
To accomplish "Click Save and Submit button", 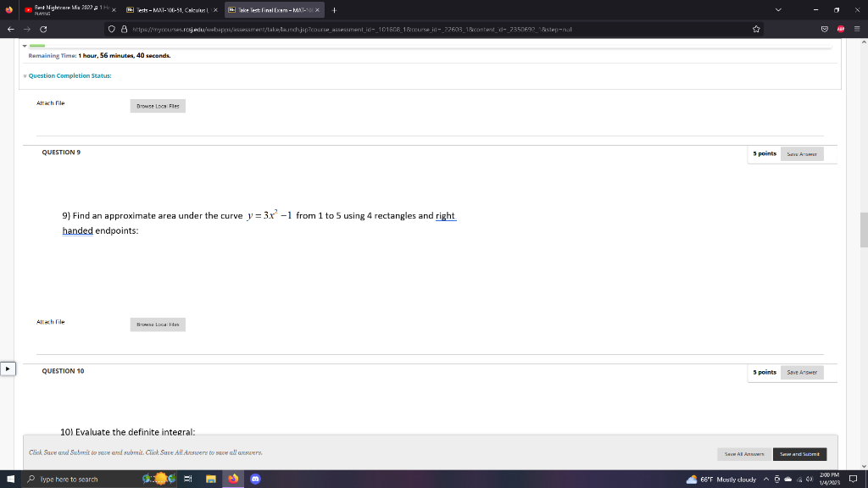I will click(x=799, y=454).
